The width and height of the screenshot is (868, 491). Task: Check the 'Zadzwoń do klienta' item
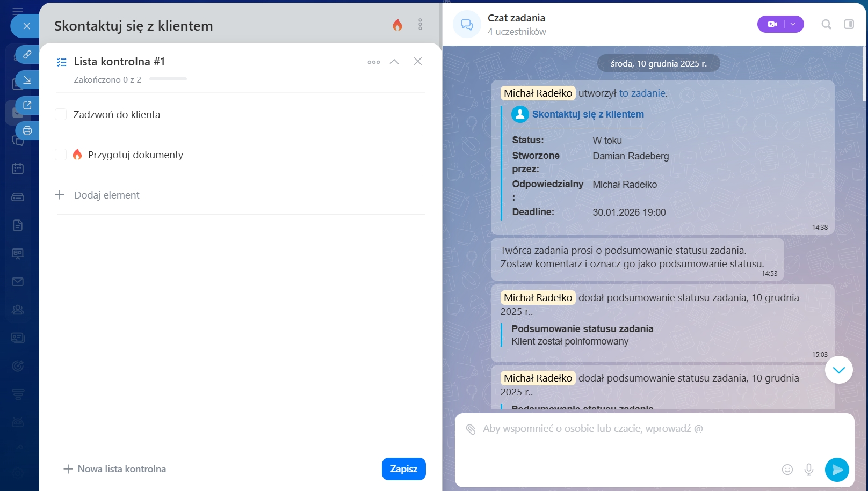[x=61, y=114]
